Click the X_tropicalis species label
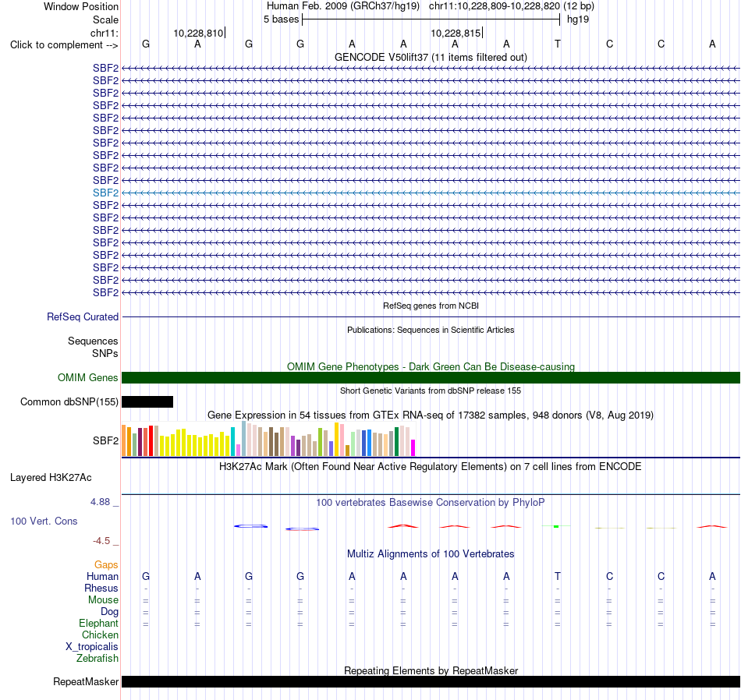 [x=92, y=647]
